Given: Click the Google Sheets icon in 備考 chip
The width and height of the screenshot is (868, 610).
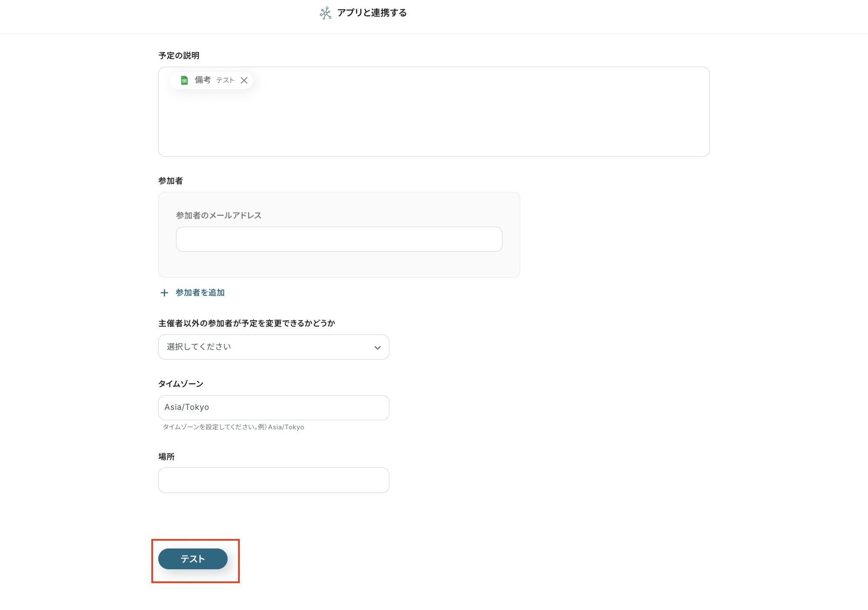Looking at the screenshot, I should coord(184,80).
